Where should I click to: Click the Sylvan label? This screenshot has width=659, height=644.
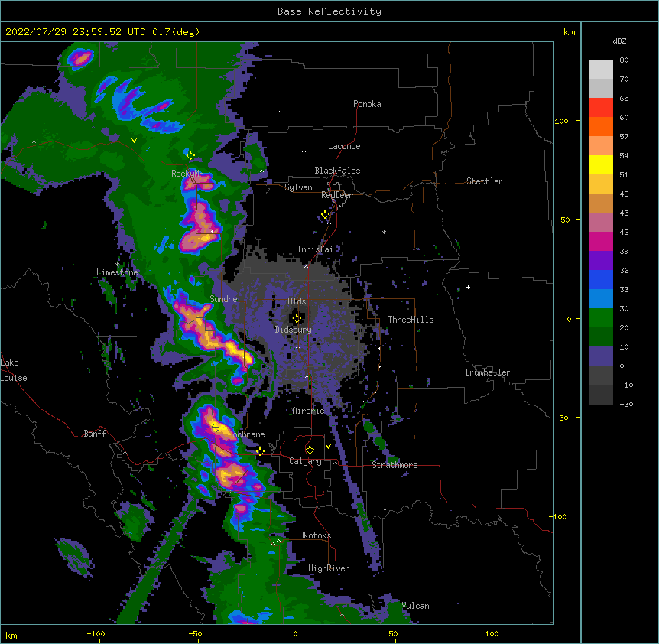click(x=298, y=187)
